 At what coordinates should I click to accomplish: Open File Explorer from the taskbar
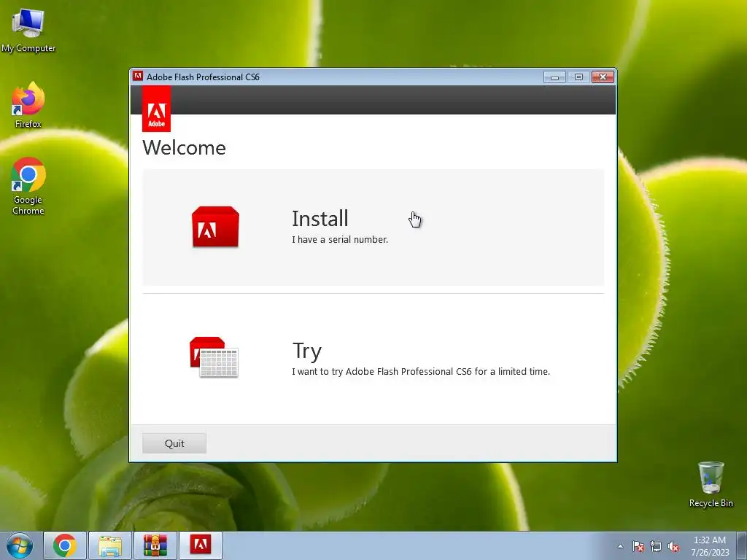110,545
